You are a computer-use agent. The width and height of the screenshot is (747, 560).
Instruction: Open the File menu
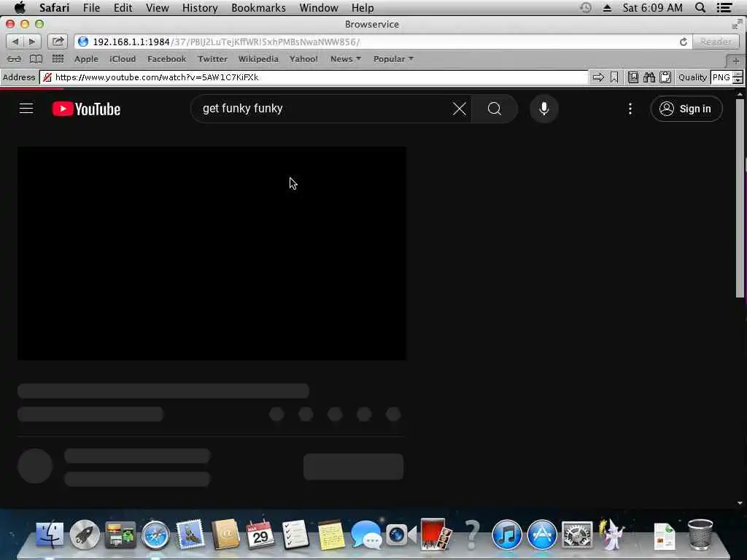click(91, 7)
